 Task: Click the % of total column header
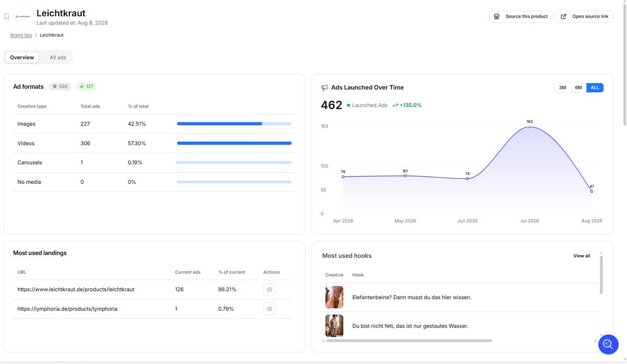pyautogui.click(x=138, y=106)
